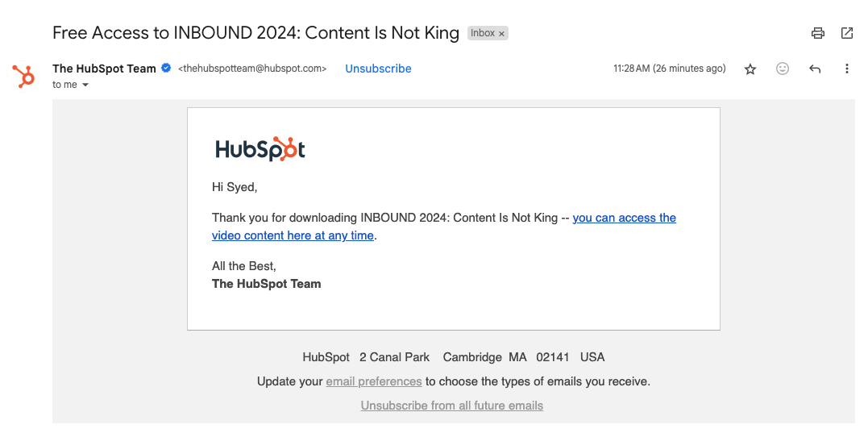Open the email in a new window

coord(847,33)
